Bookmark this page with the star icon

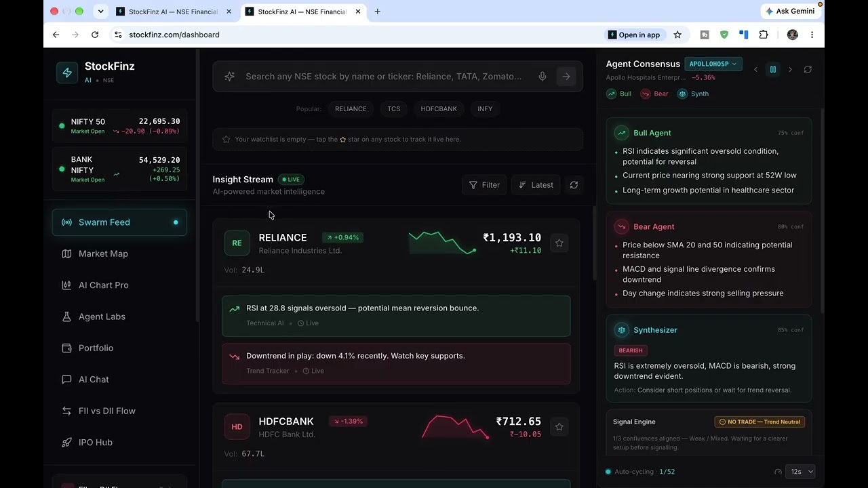coord(677,35)
